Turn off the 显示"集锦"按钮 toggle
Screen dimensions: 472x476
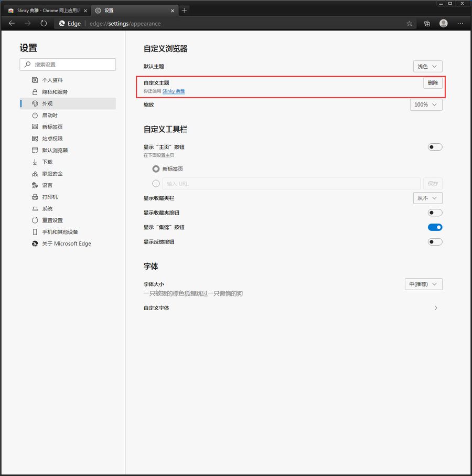(x=435, y=227)
